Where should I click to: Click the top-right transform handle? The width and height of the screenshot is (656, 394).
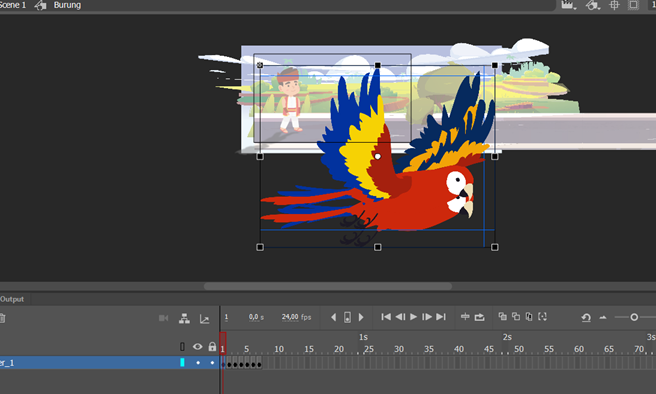tap(495, 65)
